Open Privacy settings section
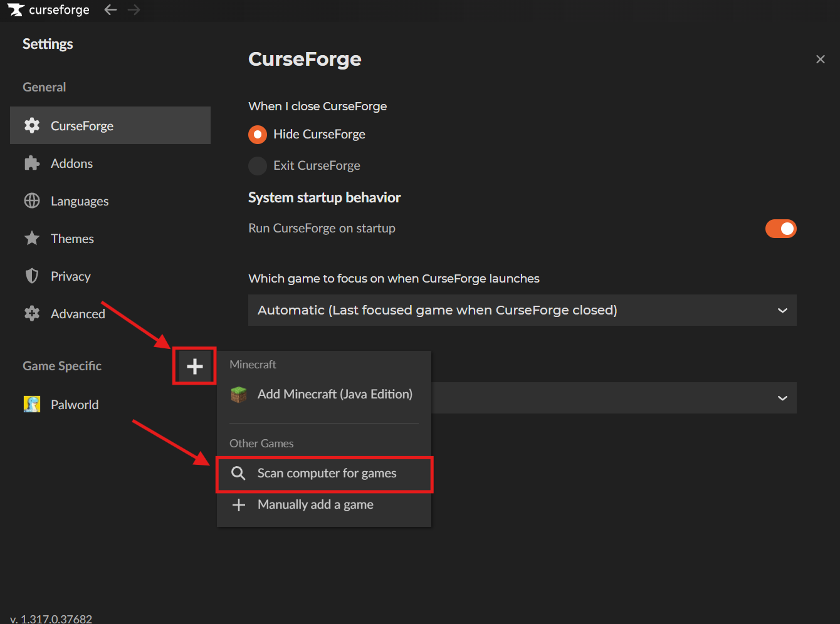 (110, 276)
